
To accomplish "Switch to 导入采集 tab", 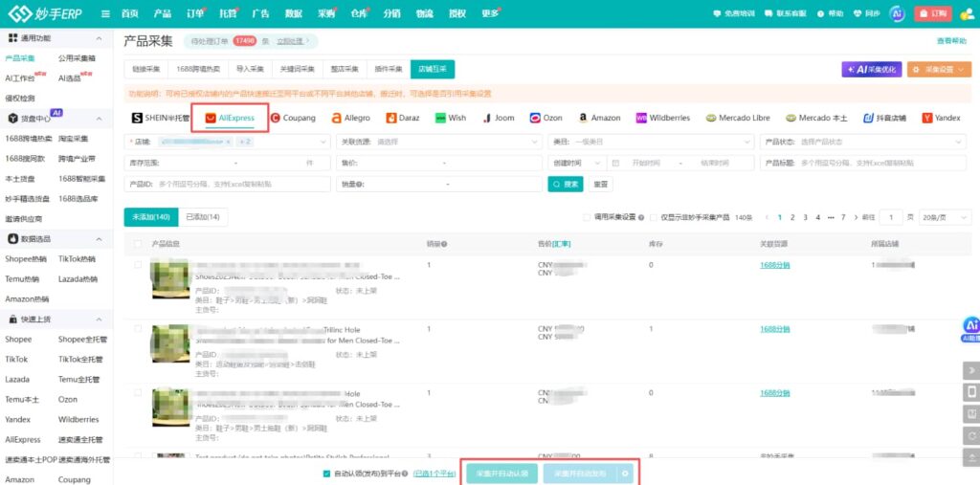I will [x=250, y=70].
